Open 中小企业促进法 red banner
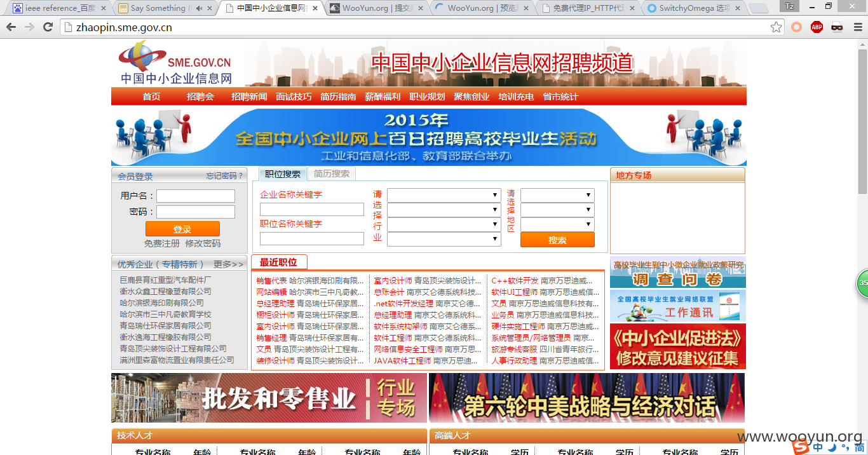Viewport: 868px width, 455px height. tap(678, 346)
